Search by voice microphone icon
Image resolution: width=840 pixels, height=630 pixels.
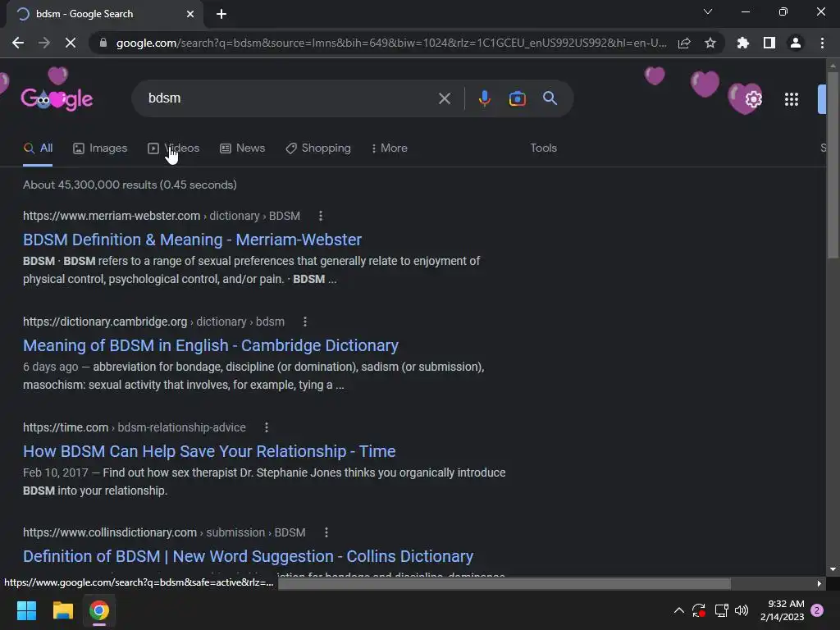click(484, 98)
